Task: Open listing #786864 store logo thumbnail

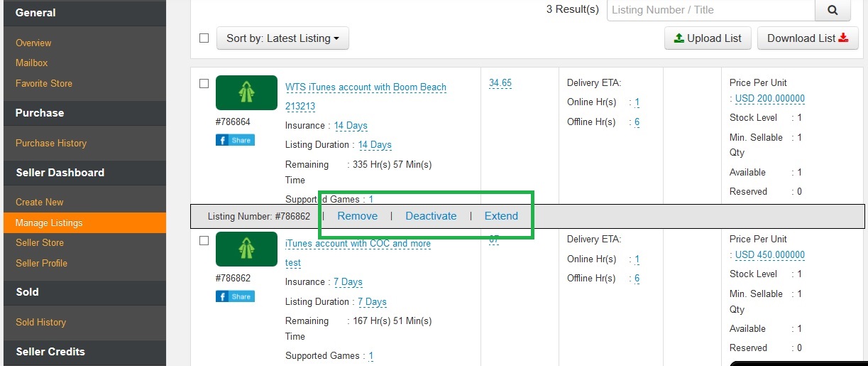Action: pyautogui.click(x=246, y=92)
